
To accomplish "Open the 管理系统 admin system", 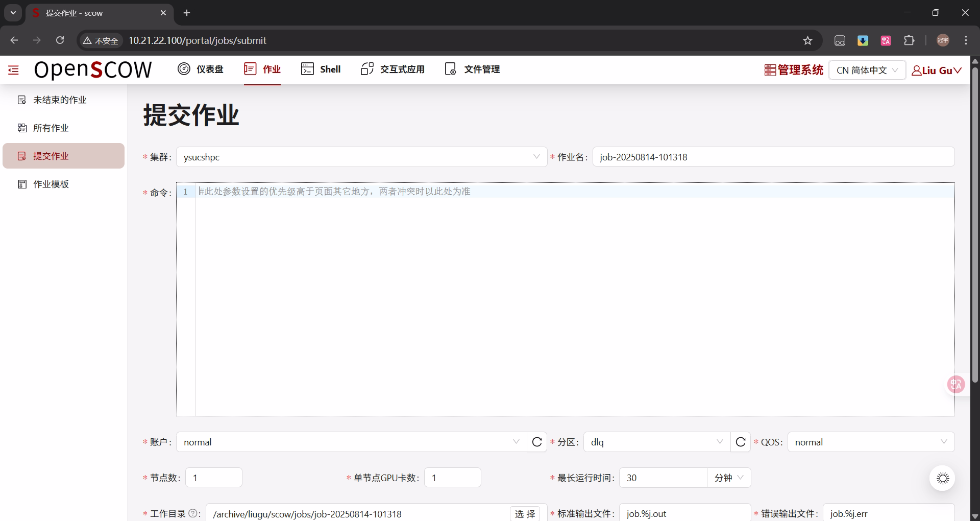I will click(793, 70).
